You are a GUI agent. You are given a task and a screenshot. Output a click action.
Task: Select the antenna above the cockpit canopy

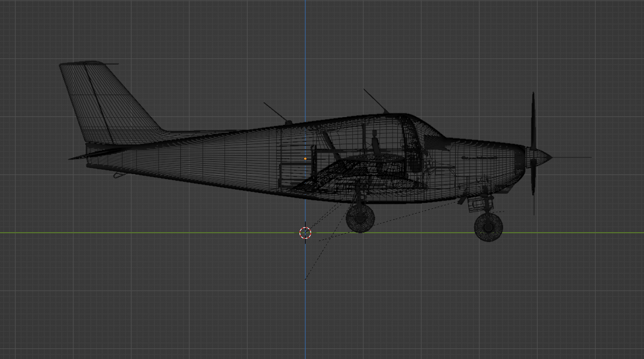point(375,101)
